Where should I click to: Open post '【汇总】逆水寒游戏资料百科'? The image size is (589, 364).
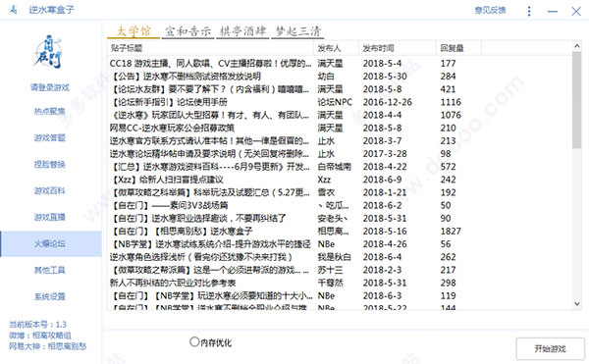click(x=210, y=167)
